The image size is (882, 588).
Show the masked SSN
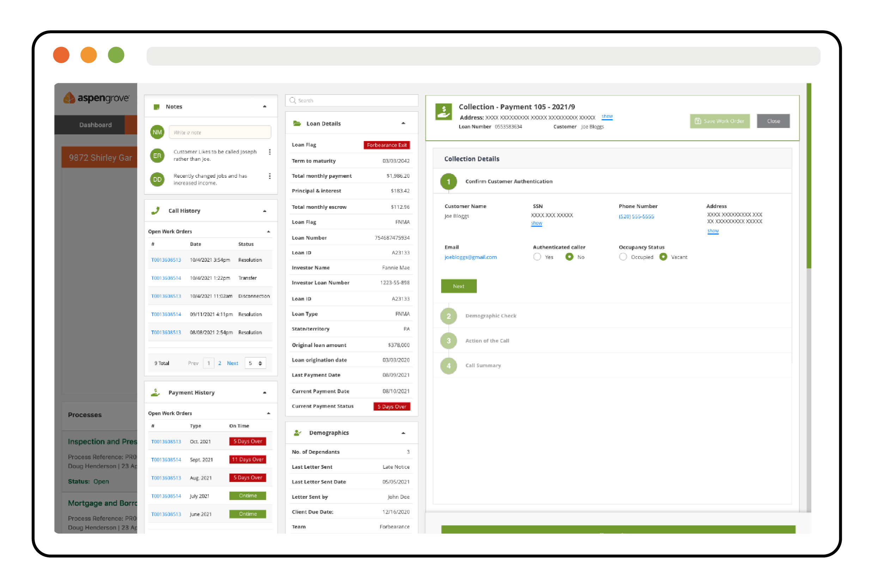click(536, 223)
